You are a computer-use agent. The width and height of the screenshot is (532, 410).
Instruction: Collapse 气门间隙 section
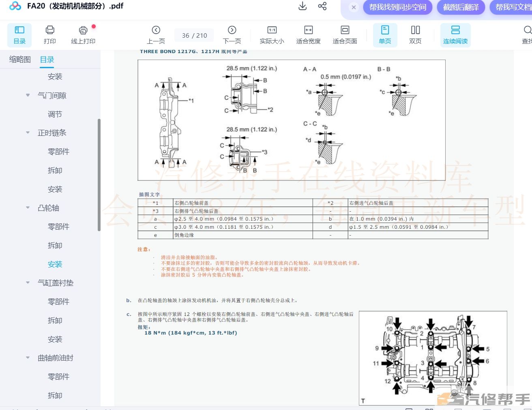coord(28,95)
